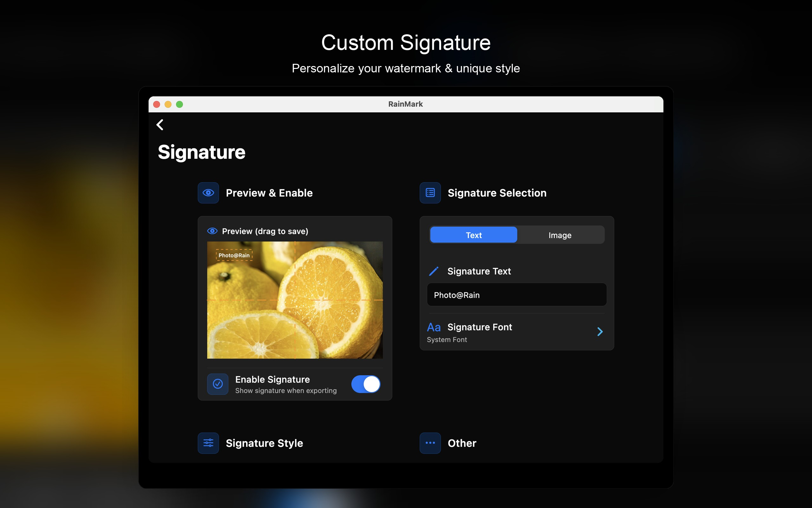Click the Other ellipsis icon
The height and width of the screenshot is (508, 812).
pos(430,443)
